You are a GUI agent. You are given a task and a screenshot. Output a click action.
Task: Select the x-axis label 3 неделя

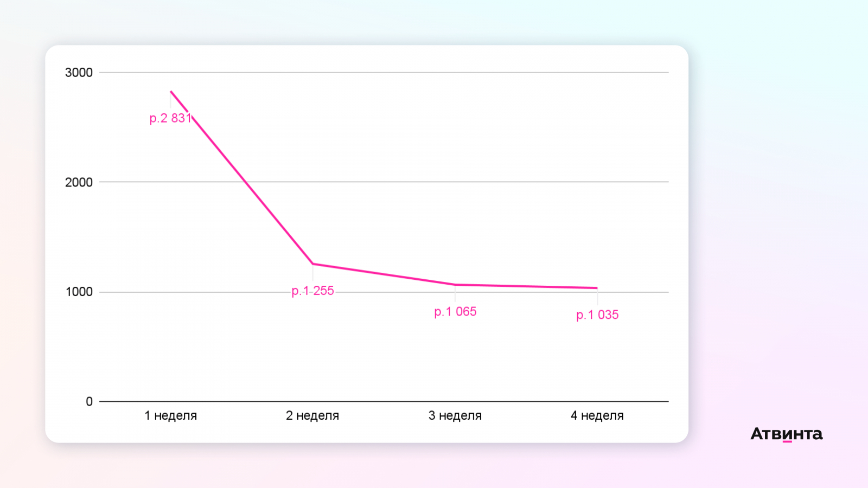(455, 416)
